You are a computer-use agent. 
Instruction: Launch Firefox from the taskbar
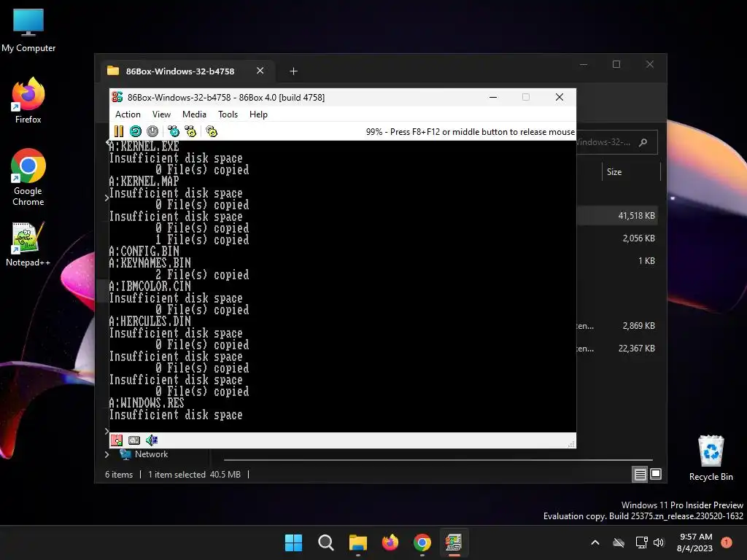point(390,542)
